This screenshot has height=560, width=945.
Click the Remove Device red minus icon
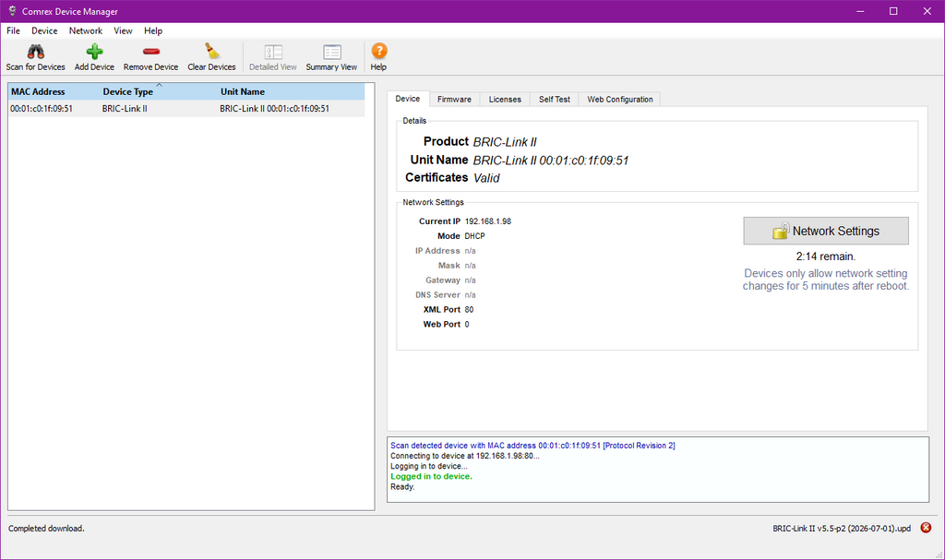click(x=150, y=52)
